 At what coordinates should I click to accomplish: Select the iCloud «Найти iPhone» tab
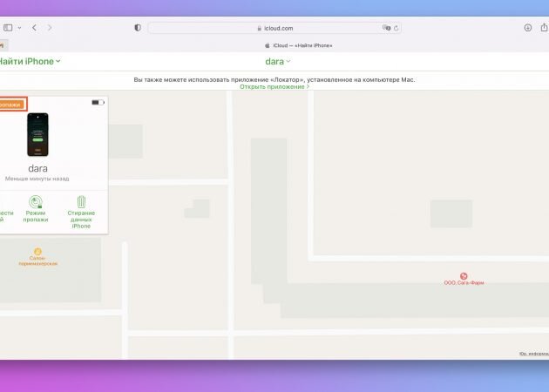tap(299, 45)
